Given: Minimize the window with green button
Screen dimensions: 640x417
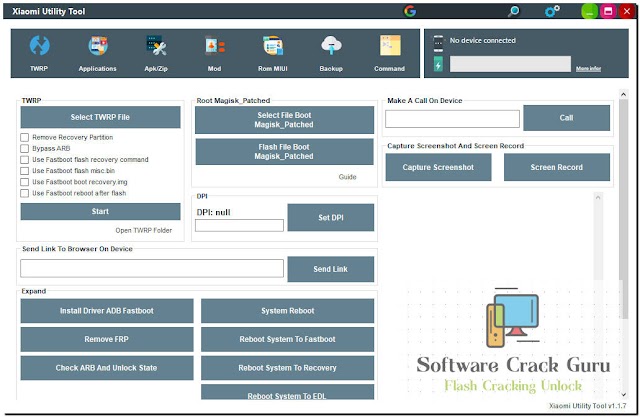Looking at the screenshot, I should 589,11.
